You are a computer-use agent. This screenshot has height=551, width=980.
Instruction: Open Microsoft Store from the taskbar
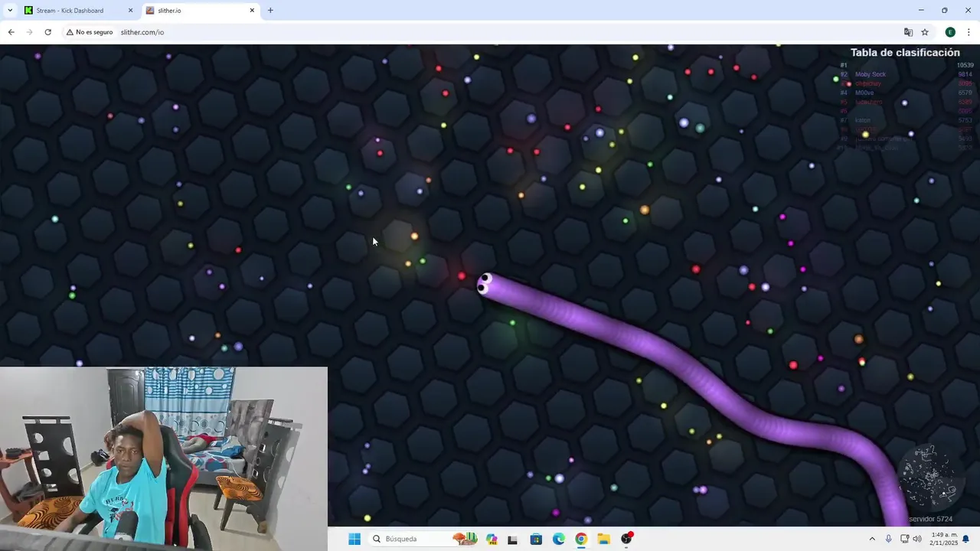536,539
